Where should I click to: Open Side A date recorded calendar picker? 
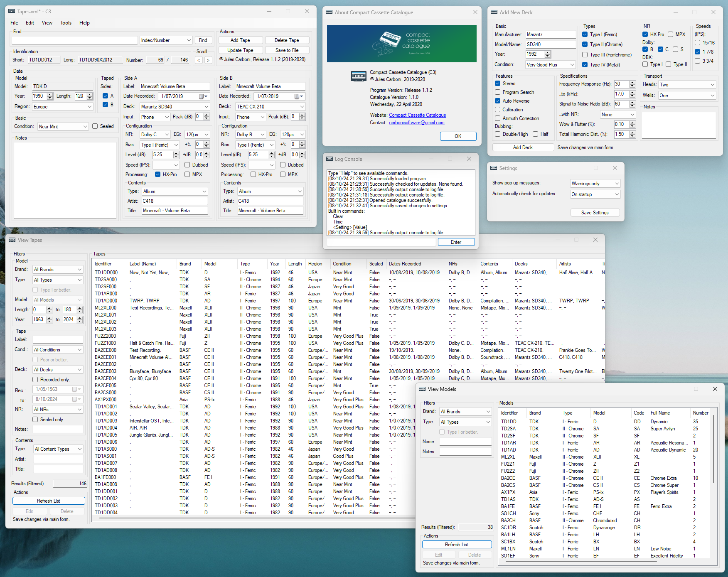tap(203, 96)
